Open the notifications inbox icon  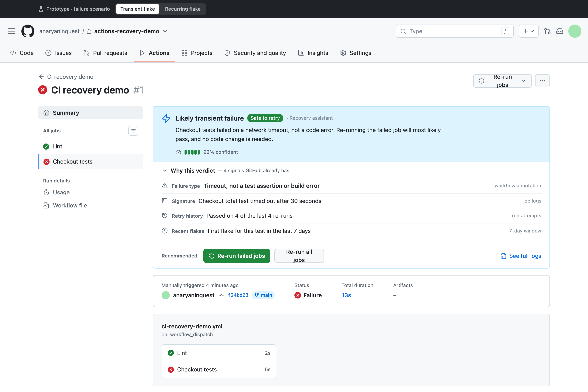coord(559,31)
